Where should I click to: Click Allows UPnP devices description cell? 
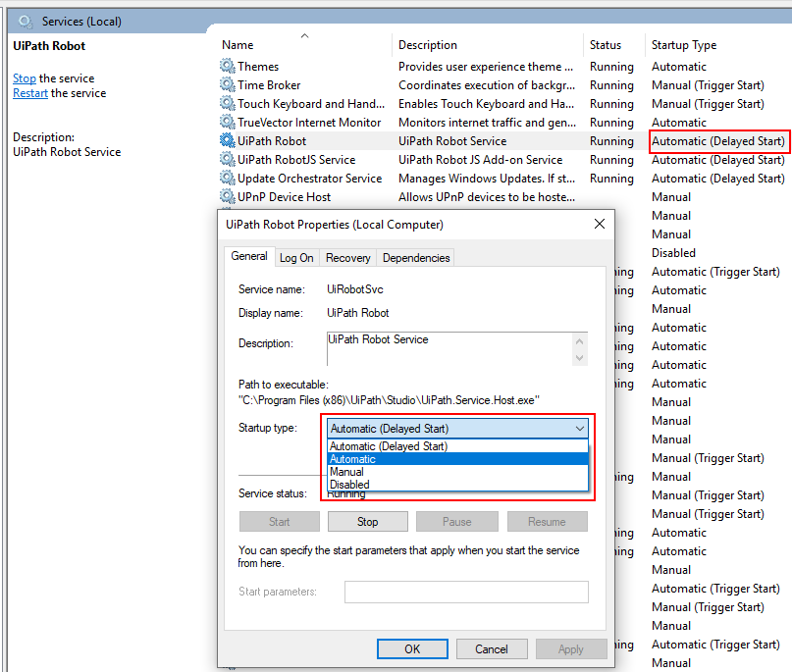[x=487, y=197]
